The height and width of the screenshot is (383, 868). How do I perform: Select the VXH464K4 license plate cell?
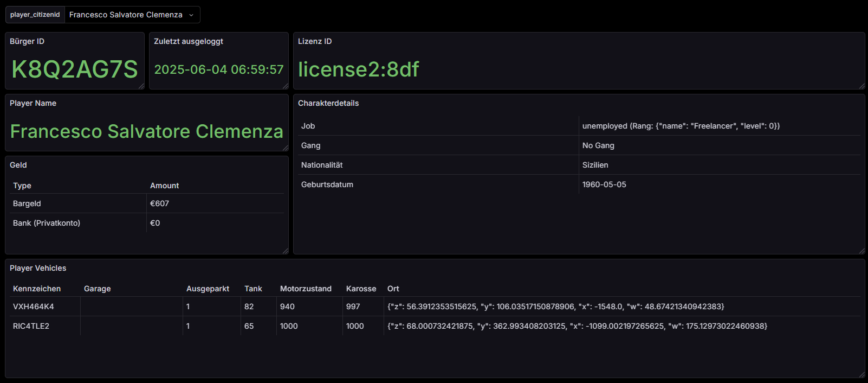(x=34, y=307)
